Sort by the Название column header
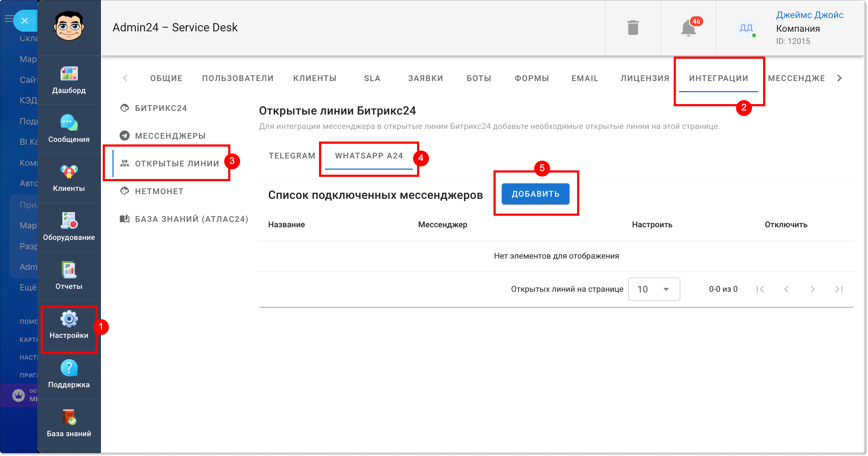868x456 pixels. pyautogui.click(x=287, y=224)
